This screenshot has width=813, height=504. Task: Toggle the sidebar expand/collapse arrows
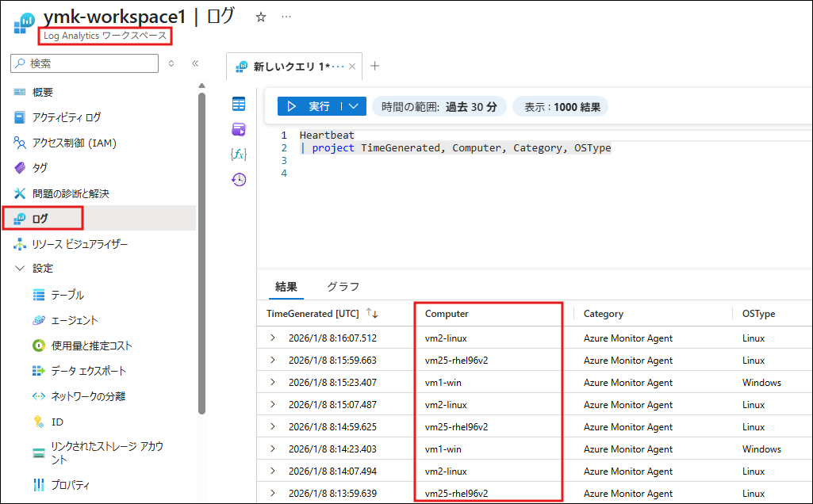[171, 63]
